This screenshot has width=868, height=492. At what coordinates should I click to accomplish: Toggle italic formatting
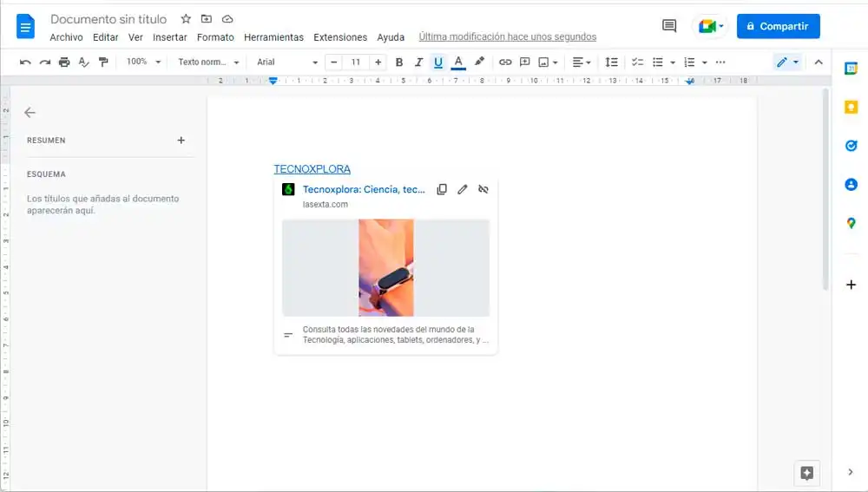click(x=418, y=62)
